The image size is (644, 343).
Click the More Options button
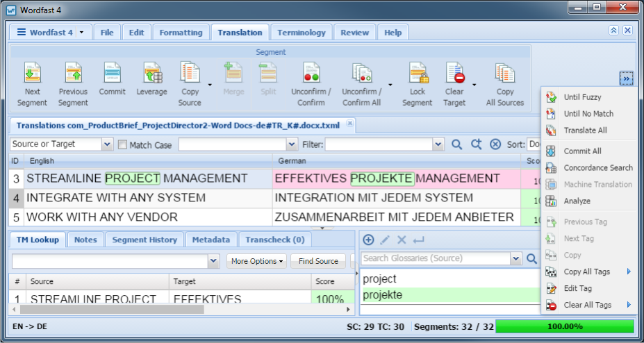256,261
